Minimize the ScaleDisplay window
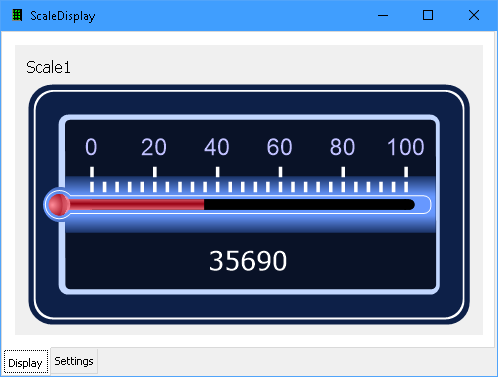 [383, 15]
